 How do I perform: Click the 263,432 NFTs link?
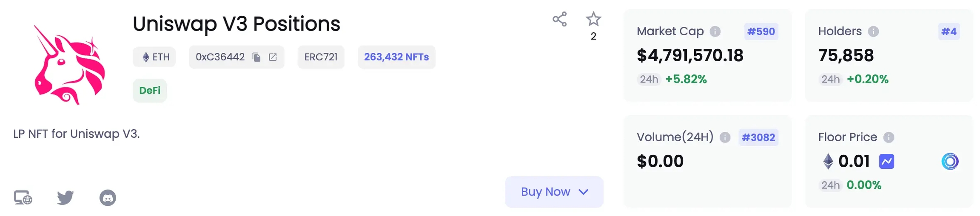pos(396,57)
